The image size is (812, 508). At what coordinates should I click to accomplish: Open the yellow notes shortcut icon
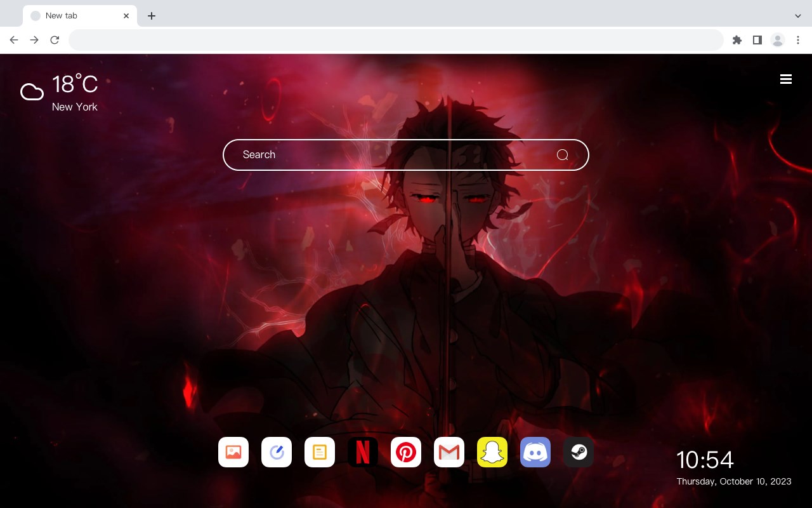320,452
